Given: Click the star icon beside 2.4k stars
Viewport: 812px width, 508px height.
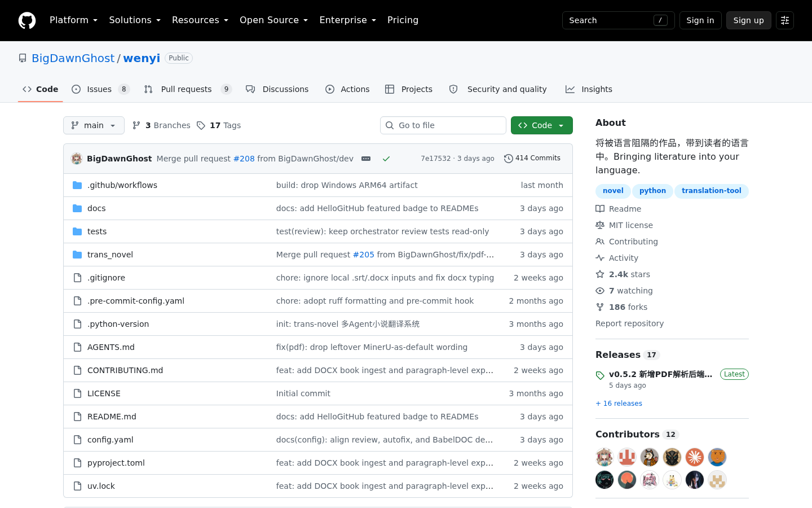Looking at the screenshot, I should [600, 274].
